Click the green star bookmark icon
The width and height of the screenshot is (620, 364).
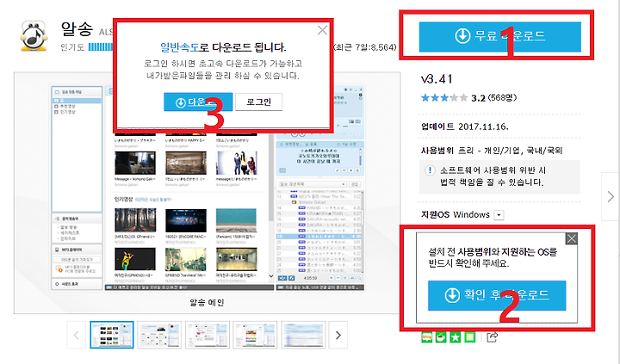pyautogui.click(x=456, y=337)
